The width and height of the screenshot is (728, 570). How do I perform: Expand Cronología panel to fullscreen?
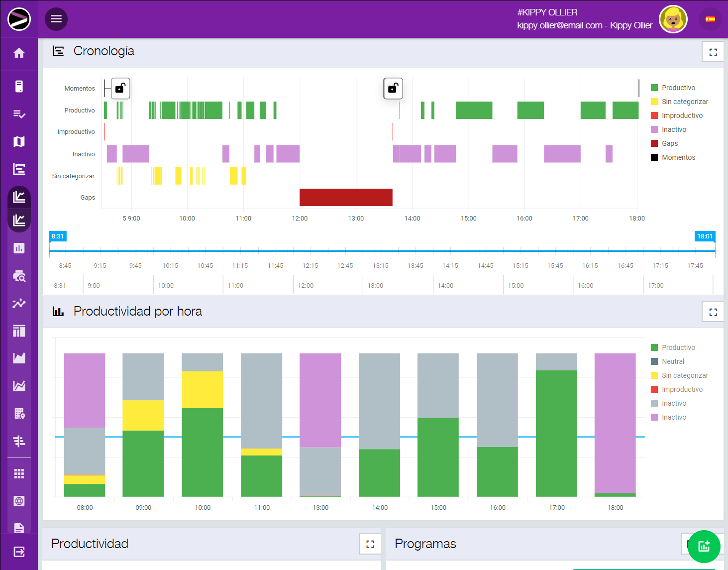click(713, 52)
